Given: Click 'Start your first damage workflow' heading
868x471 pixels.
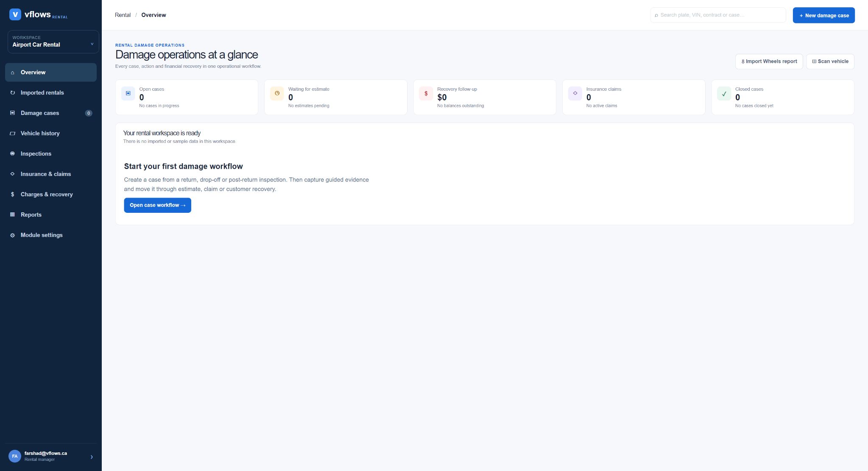Looking at the screenshot, I should (183, 167).
